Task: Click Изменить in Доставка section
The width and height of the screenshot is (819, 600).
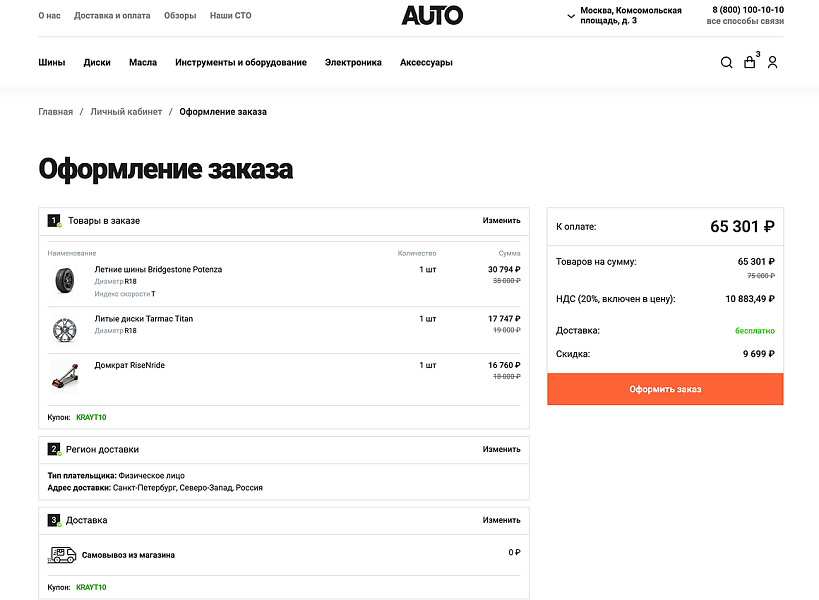Action: pos(501,521)
